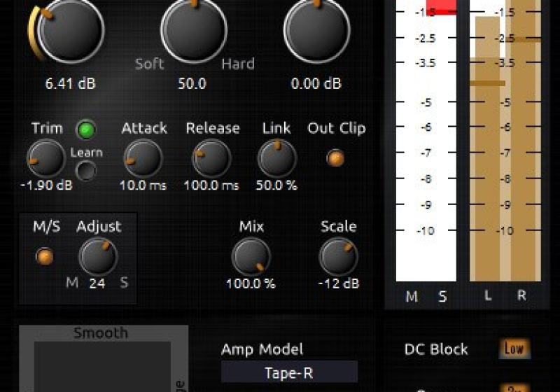Click the 6.41 dB value readout
Viewport: 560px width, 392px height.
pos(71,83)
